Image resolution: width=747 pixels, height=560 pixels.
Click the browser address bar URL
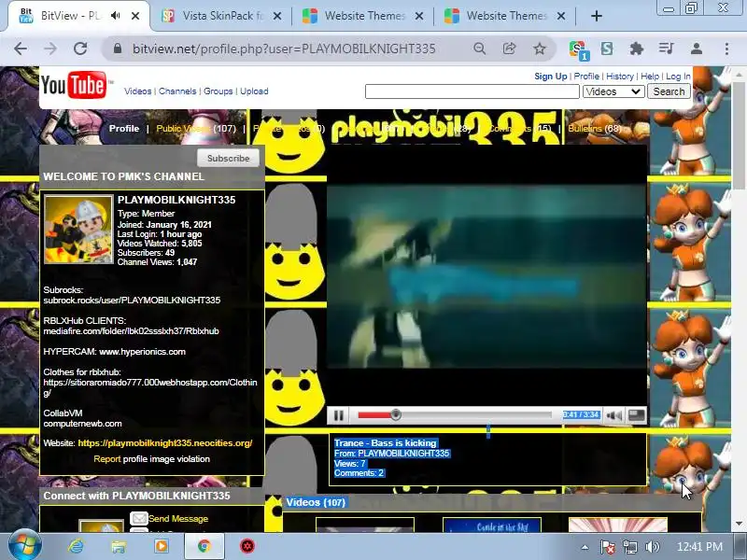(284, 49)
